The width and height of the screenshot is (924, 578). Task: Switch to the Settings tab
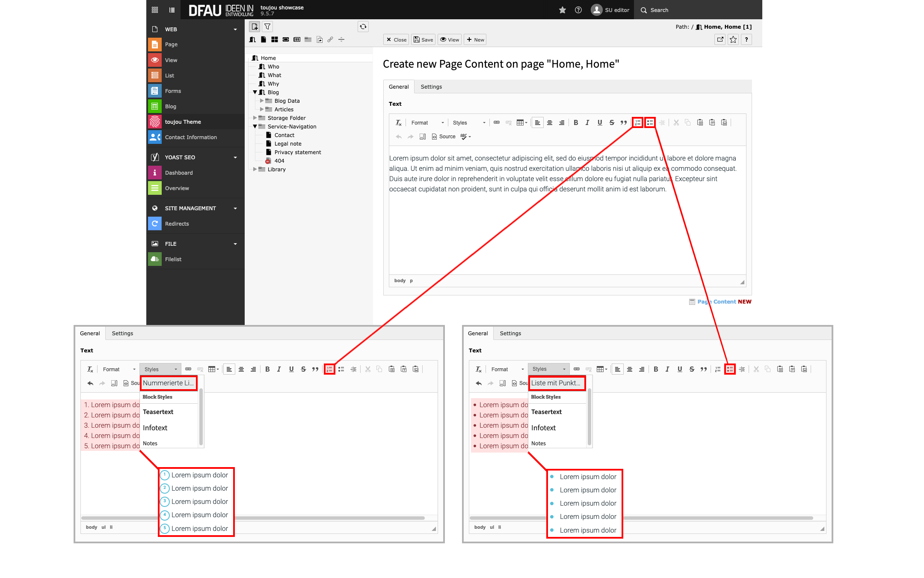coord(431,86)
